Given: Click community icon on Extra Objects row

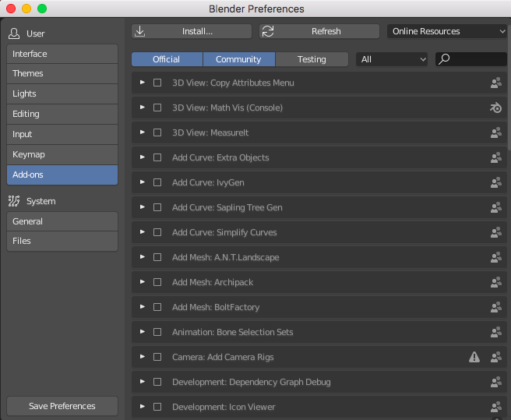Looking at the screenshot, I should [x=496, y=157].
